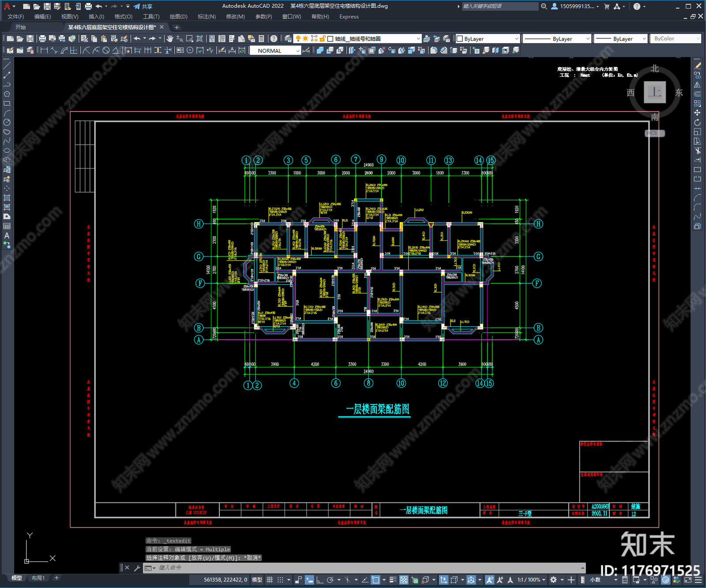Open the search magnifier in title bar
This screenshot has height=588, width=706.
click(544, 6)
